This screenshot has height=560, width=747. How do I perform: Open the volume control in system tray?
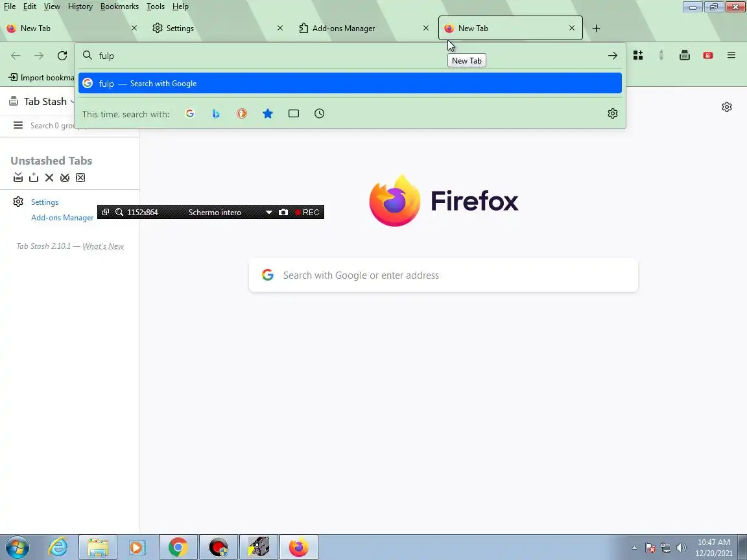pos(682,548)
